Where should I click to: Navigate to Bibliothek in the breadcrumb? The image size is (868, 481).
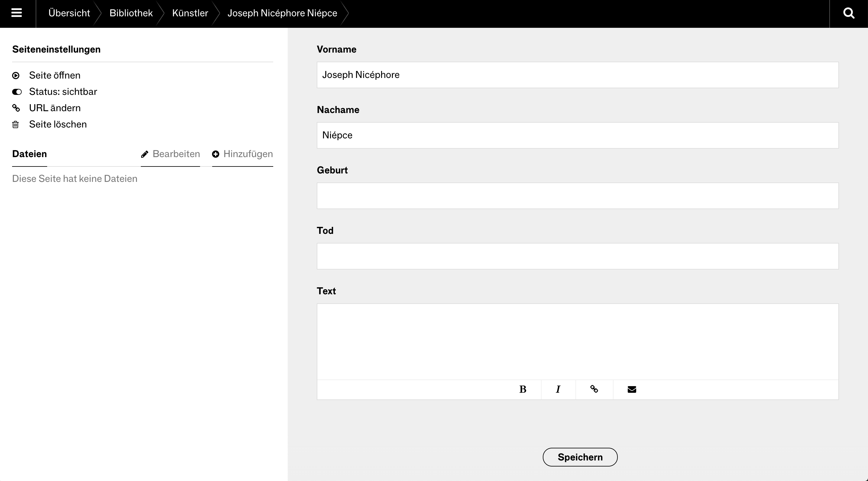tap(131, 13)
